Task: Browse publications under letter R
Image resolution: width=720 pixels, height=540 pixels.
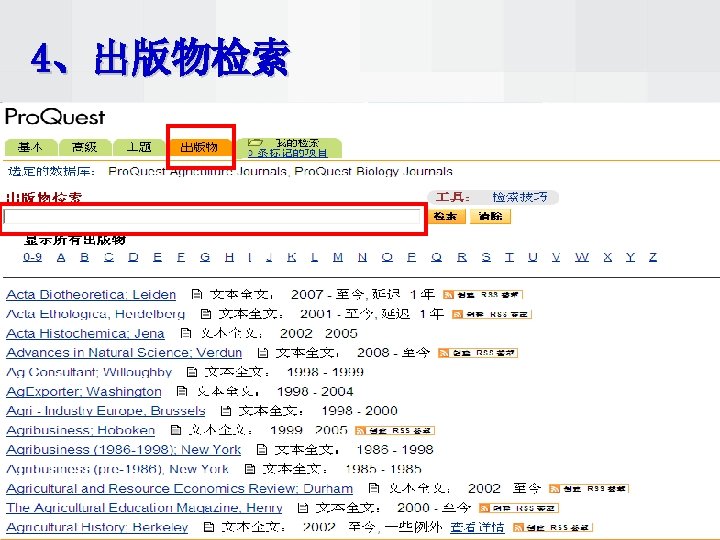Action: click(x=462, y=257)
